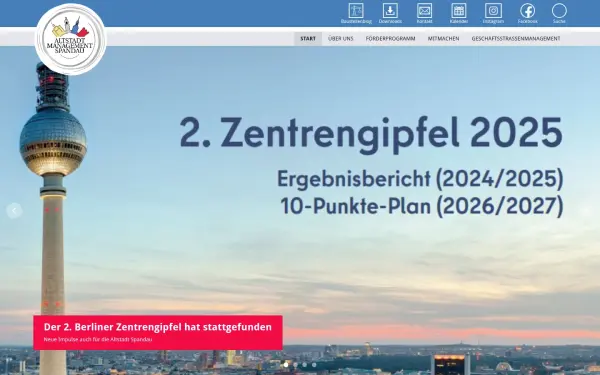Image resolution: width=600 pixels, height=375 pixels.
Task: Open the MITMACHEN menu
Action: click(443, 39)
